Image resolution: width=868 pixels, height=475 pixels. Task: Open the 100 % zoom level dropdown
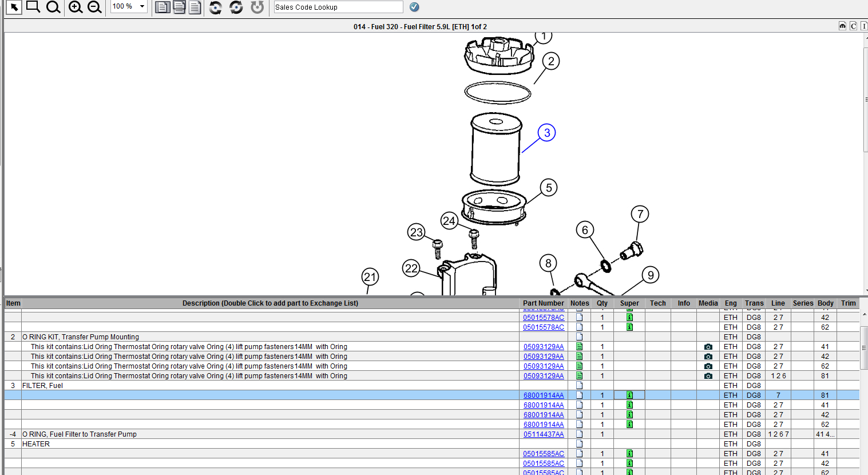142,6
